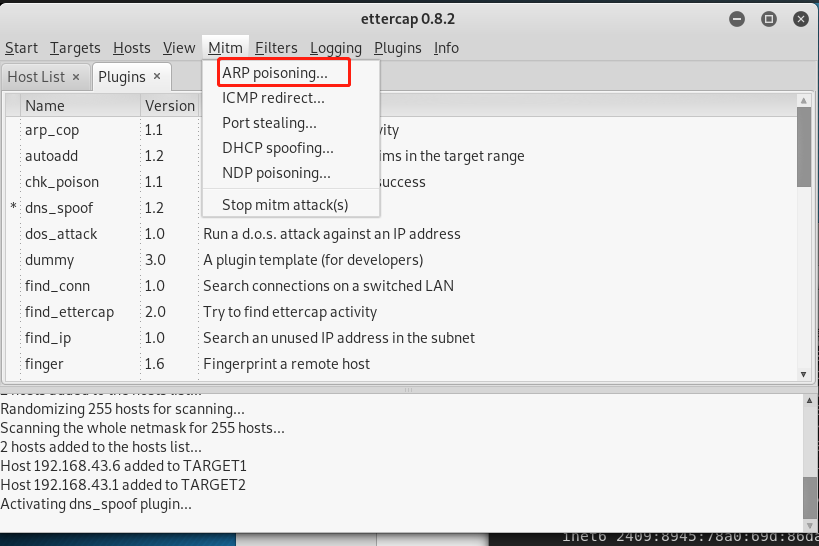The image size is (819, 546).
Task: Click 'Fingerprint a remote host' description
Action: pos(286,364)
